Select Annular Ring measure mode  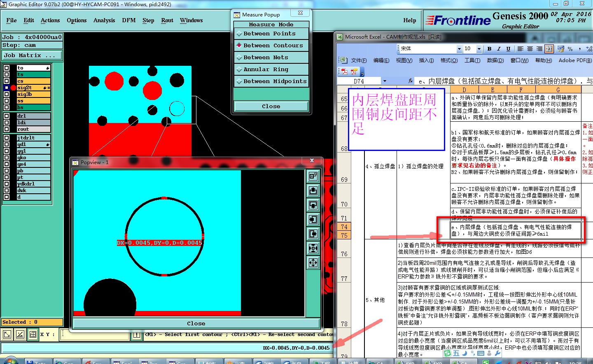271,70
